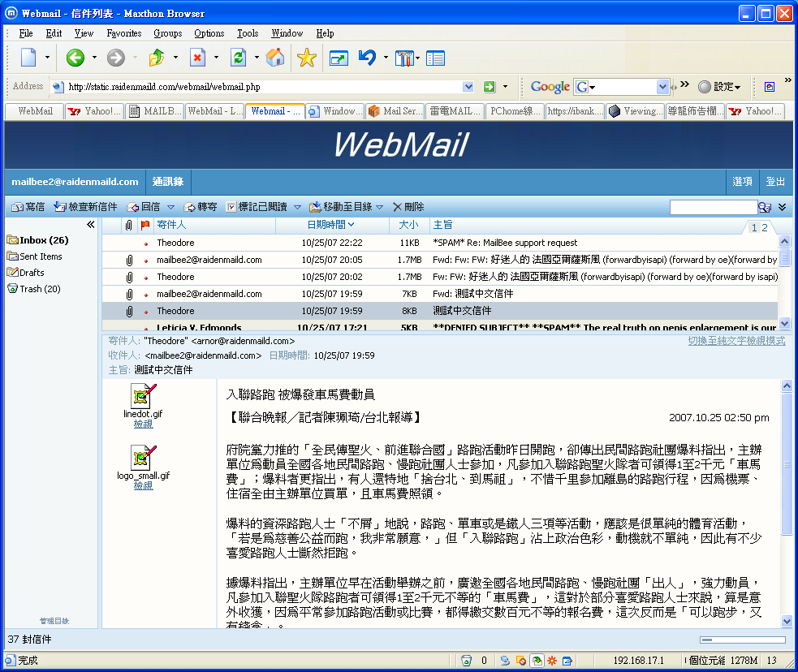Switch to the 通訊錄 address book tab
Viewport: 798px width, 672px height.
pos(168,182)
